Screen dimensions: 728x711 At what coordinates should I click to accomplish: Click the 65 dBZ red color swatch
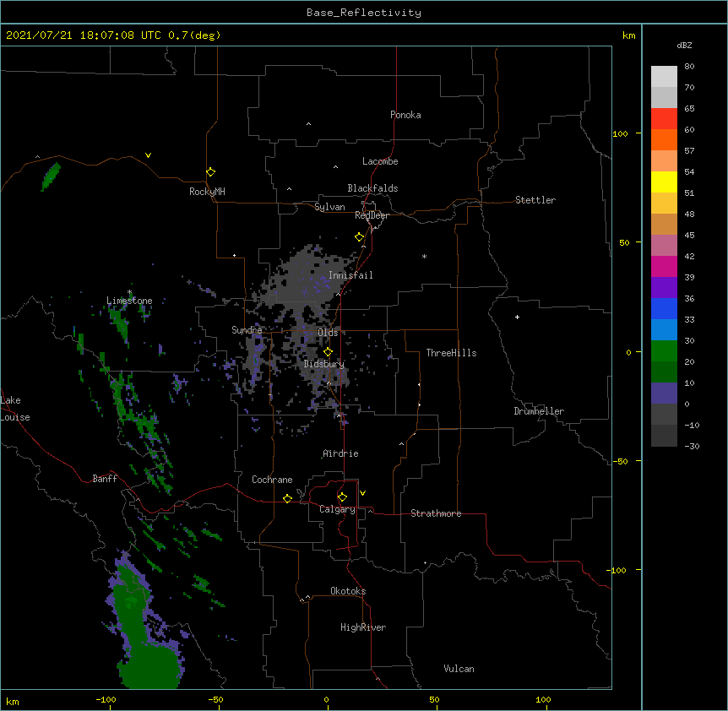tap(664, 118)
